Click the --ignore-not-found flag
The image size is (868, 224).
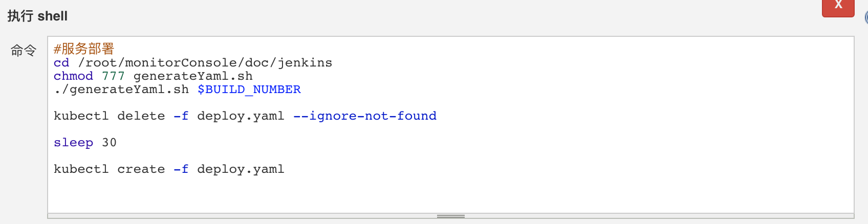tap(365, 116)
